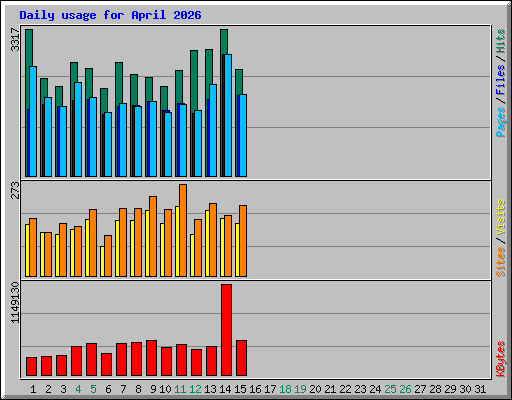Click the cyan 'Pages' legend label

coord(501,122)
